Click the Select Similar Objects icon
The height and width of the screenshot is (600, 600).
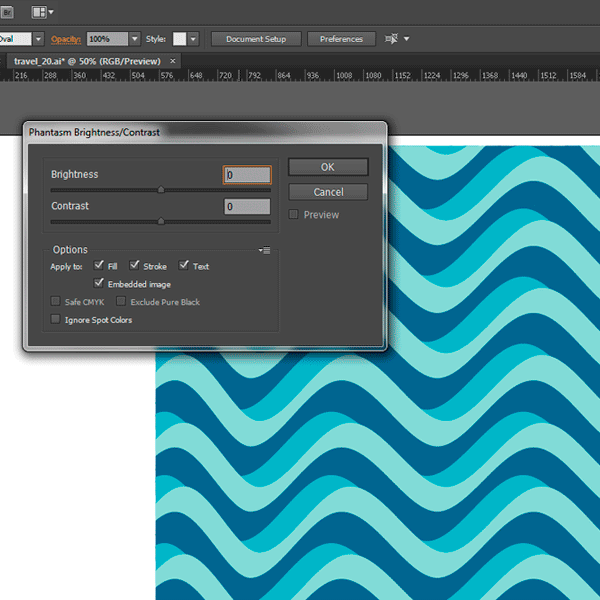pos(391,39)
